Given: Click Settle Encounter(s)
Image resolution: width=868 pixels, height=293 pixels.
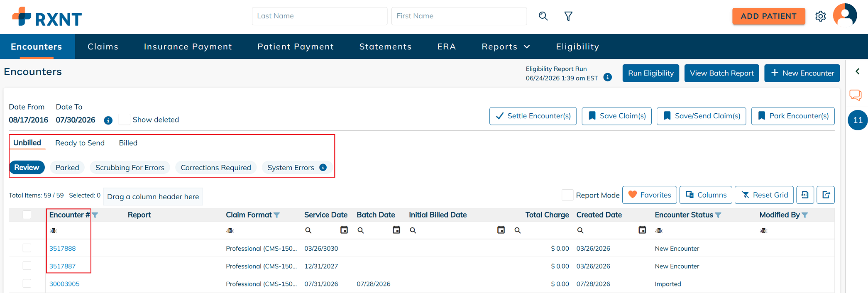Looking at the screenshot, I should tap(533, 116).
